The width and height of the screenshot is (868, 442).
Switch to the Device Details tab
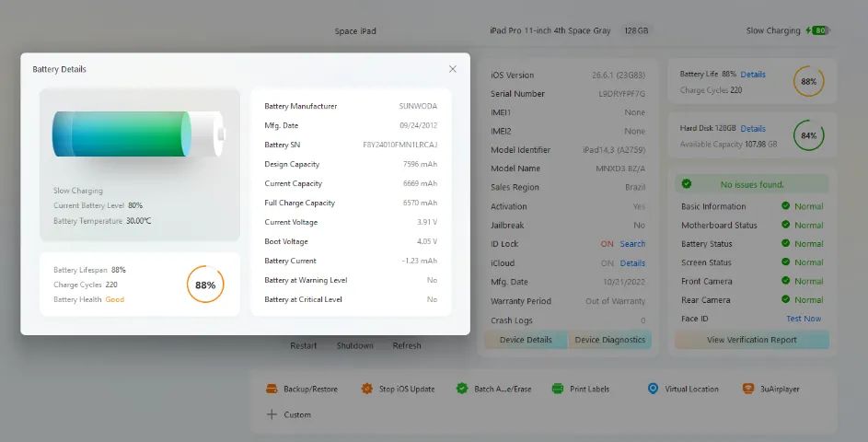(526, 340)
